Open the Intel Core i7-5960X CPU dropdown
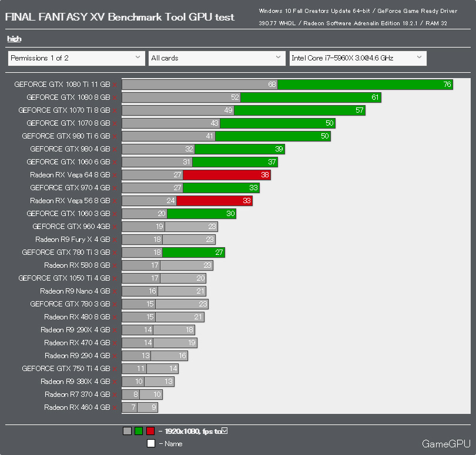The width and height of the screenshot is (476, 455). (x=358, y=58)
